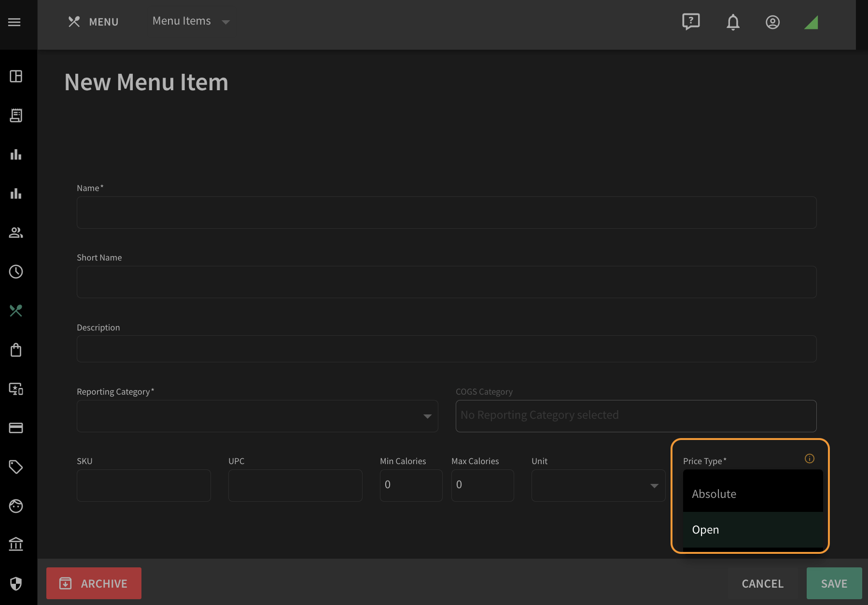
Task: Expand the Unit dropdown
Action: click(598, 485)
